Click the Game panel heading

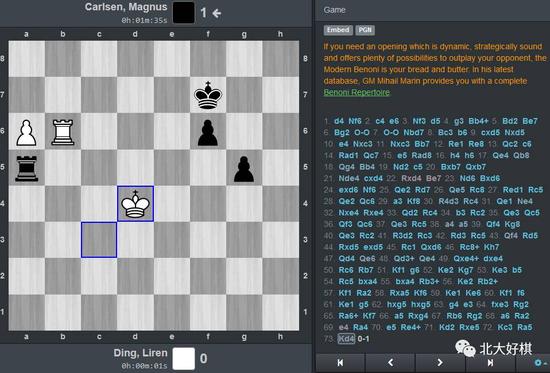coord(334,10)
